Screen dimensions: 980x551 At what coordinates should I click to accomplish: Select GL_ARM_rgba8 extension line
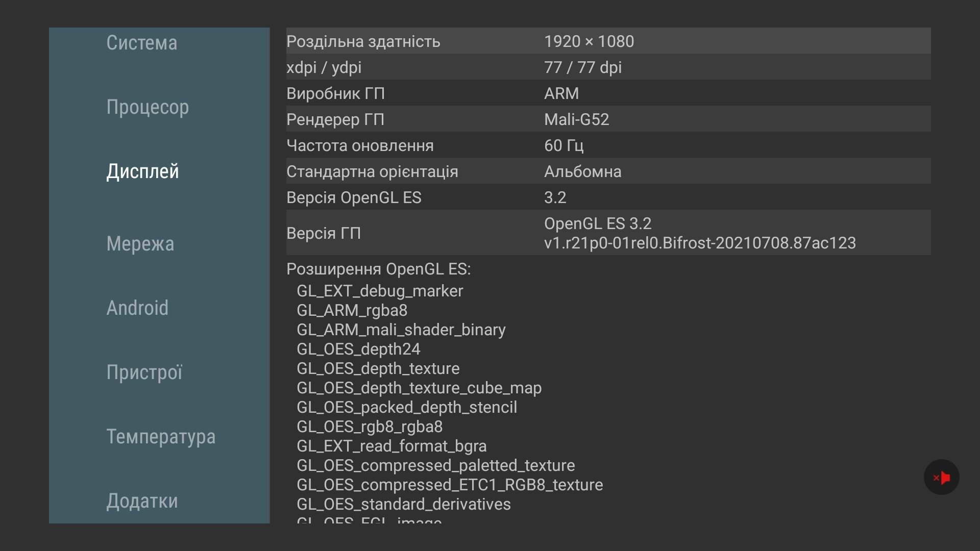coord(352,310)
